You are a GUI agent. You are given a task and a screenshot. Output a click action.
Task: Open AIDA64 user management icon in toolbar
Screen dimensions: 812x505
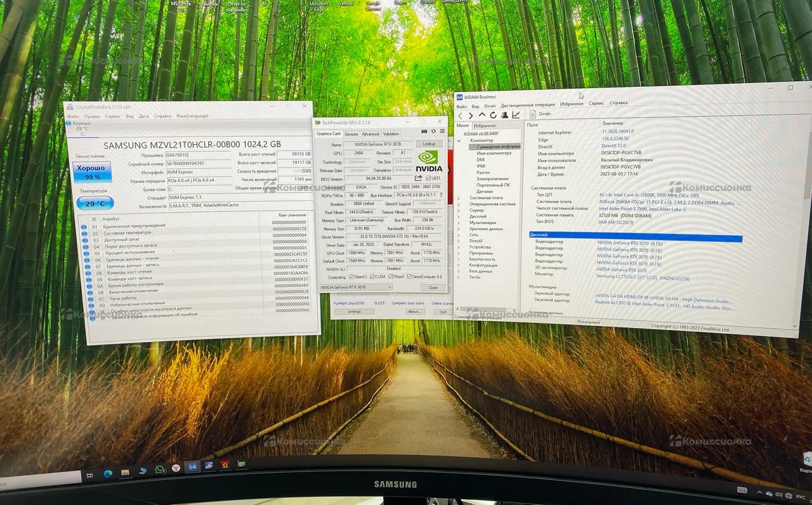[504, 115]
